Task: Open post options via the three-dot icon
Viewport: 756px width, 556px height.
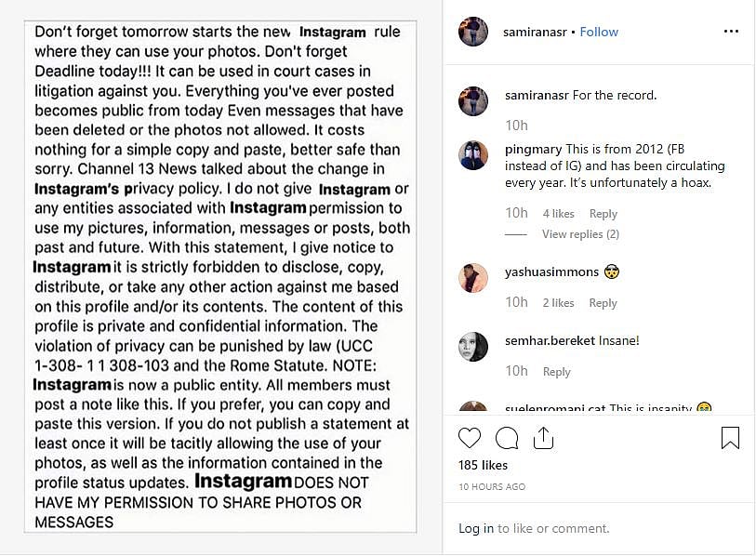Action: pyautogui.click(x=731, y=31)
